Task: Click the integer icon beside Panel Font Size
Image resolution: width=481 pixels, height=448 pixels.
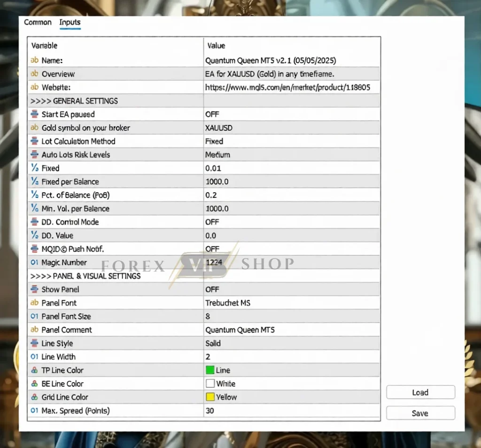Action: 34,316
